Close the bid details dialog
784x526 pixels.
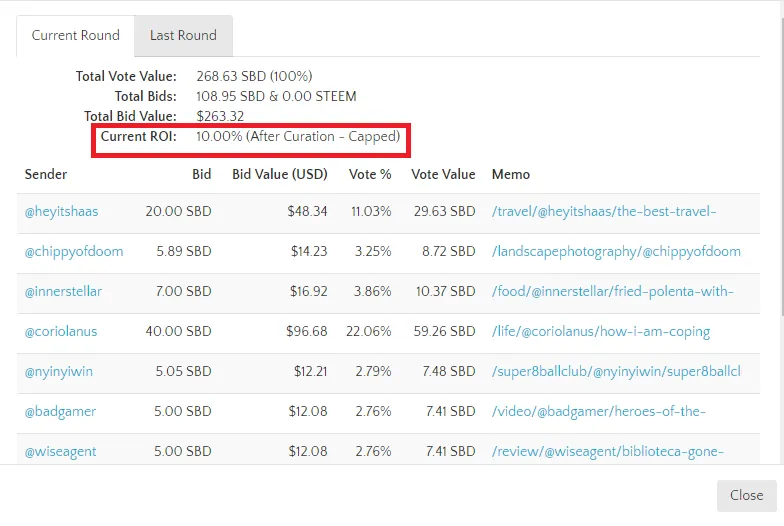[x=746, y=496]
